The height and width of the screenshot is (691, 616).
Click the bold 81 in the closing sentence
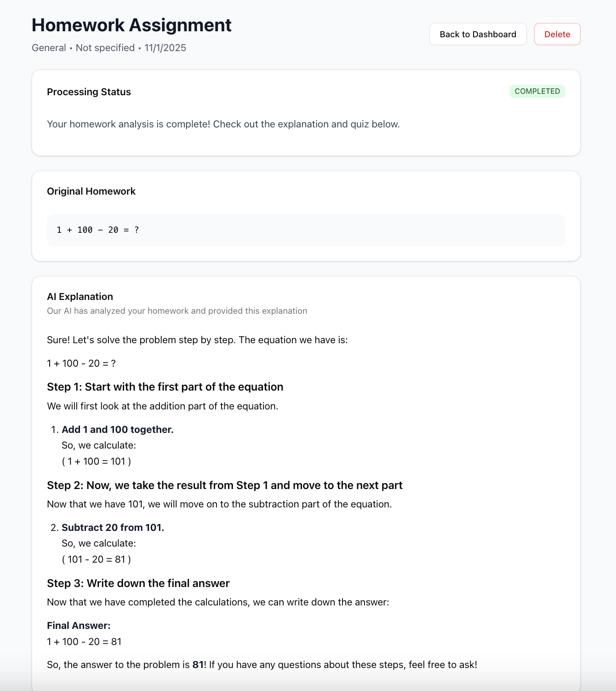pyautogui.click(x=198, y=665)
